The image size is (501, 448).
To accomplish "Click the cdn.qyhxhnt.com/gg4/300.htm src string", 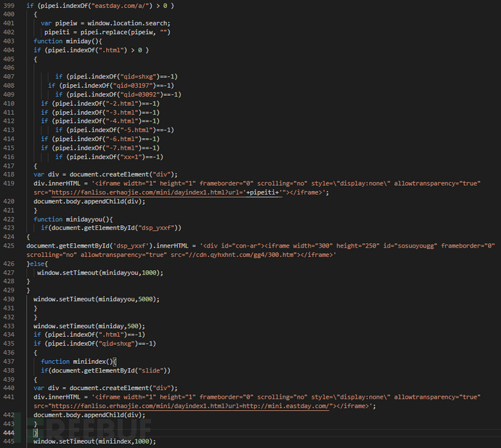I will (240, 255).
